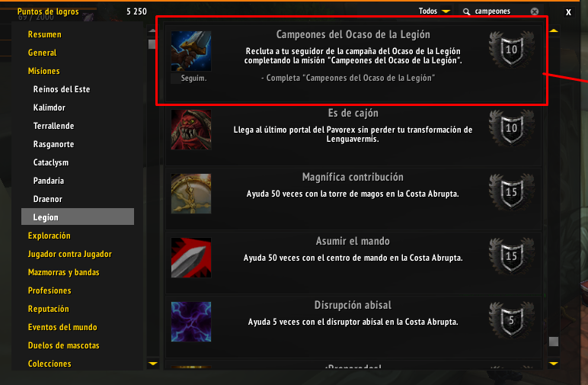Click the achievements list scroll up arrow
The height and width of the screenshot is (385, 588).
point(554,30)
